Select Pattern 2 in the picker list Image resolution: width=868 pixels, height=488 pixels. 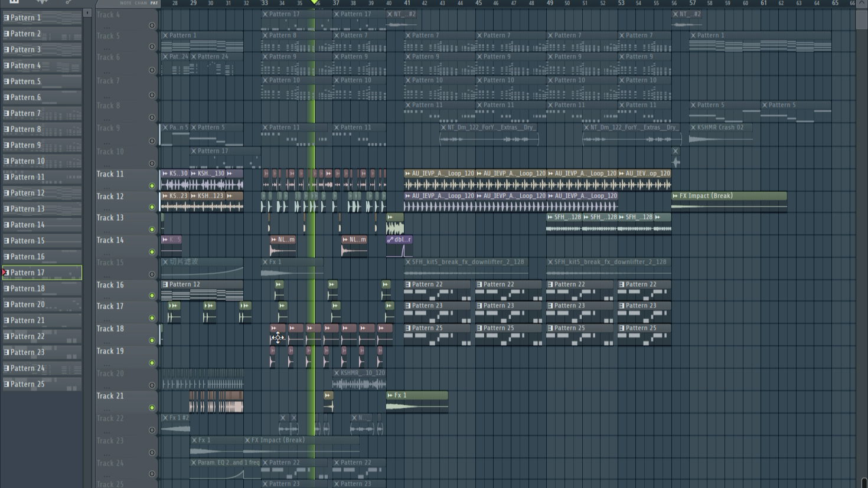click(42, 34)
